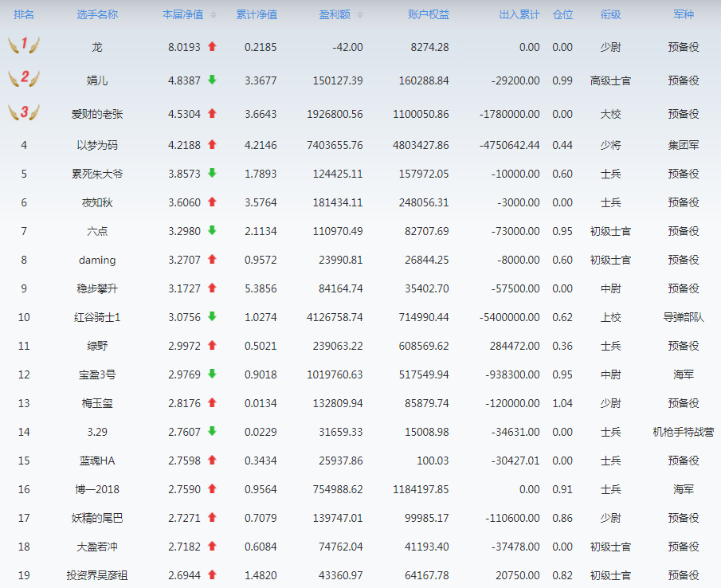Click the green down arrow in 累死朱大爷 row
The height and width of the screenshot is (588, 721).
click(x=212, y=174)
